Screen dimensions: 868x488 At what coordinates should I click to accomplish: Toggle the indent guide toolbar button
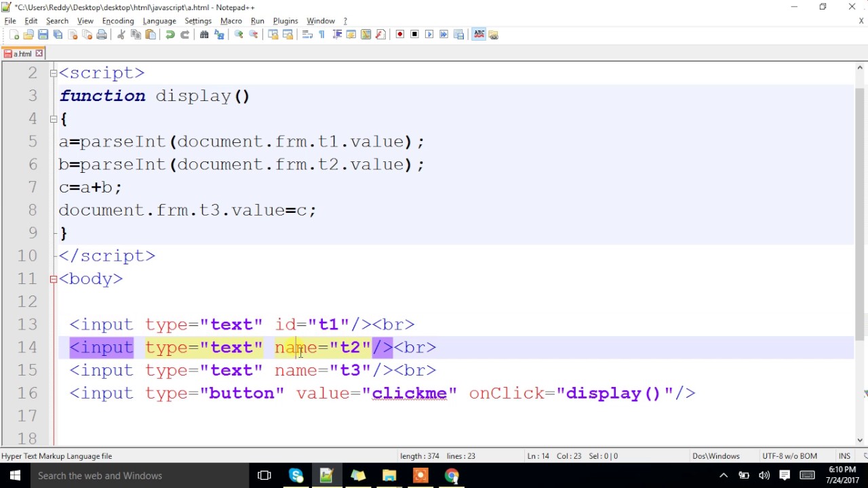point(336,35)
